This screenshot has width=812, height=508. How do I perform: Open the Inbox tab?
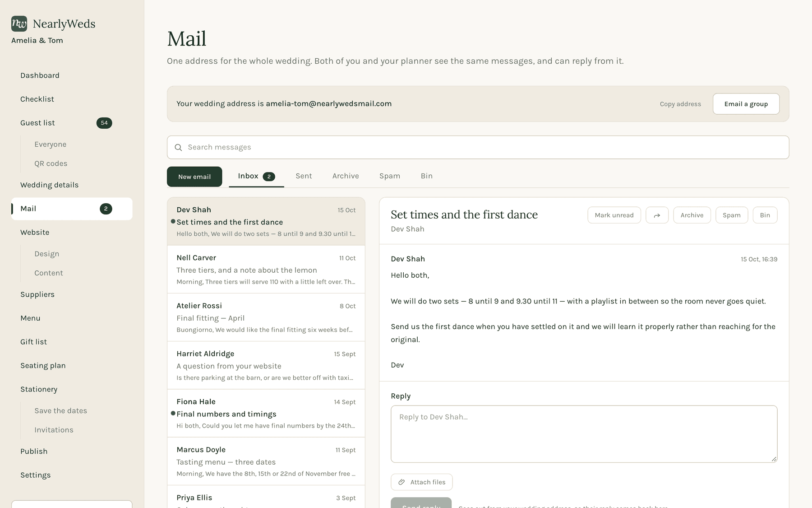click(256, 176)
